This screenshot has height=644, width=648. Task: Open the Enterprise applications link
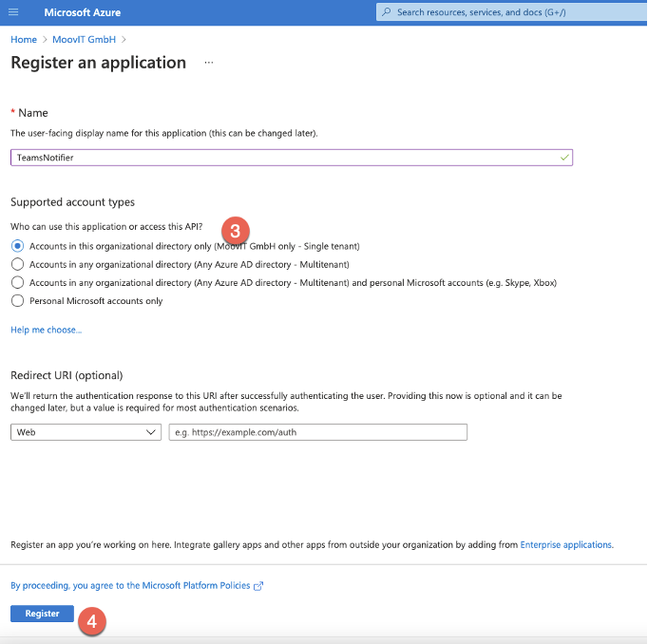(566, 545)
